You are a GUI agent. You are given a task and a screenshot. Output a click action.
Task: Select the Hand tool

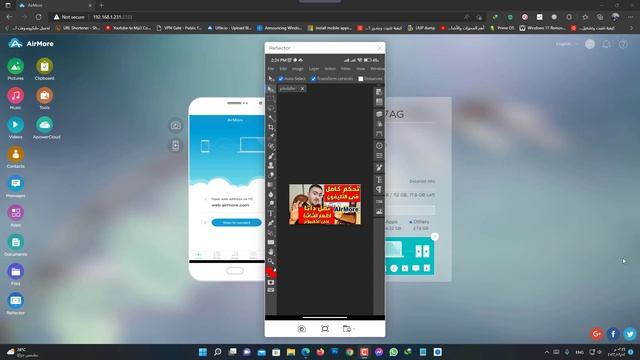point(271,252)
